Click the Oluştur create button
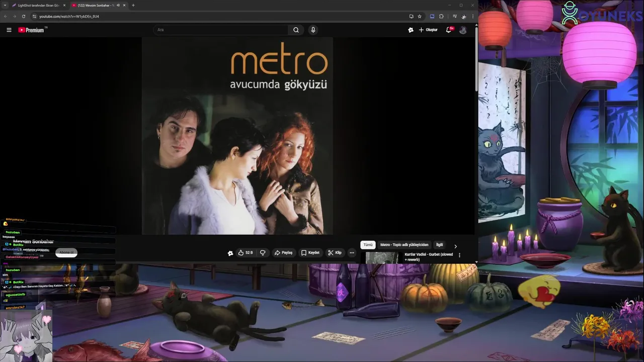The width and height of the screenshot is (644, 362). 428,30
